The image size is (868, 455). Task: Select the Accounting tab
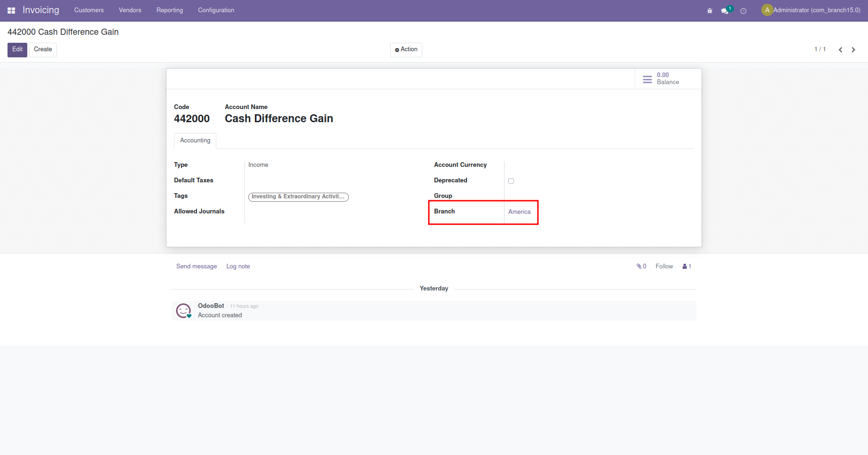click(195, 141)
